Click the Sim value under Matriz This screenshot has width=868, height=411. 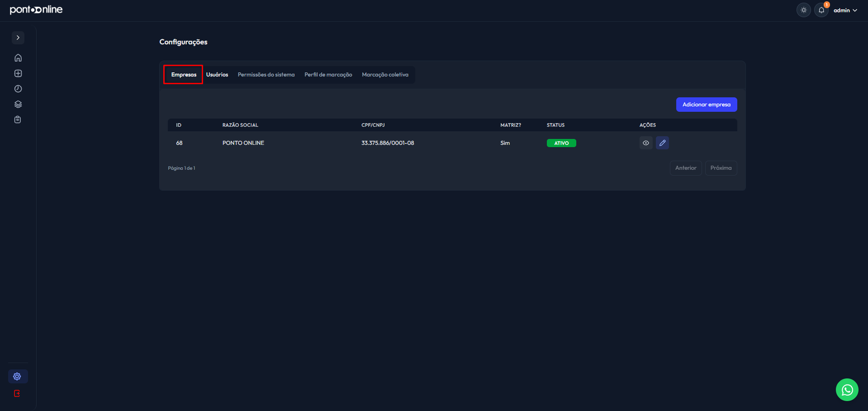(x=505, y=143)
